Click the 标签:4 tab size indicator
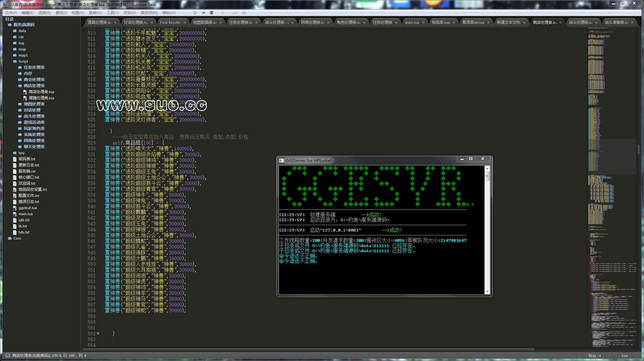This screenshot has height=361, width=644. click(594, 356)
